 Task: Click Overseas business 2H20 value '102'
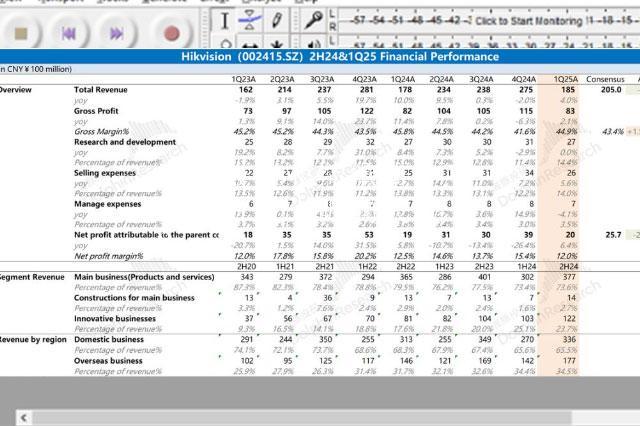coord(247,361)
